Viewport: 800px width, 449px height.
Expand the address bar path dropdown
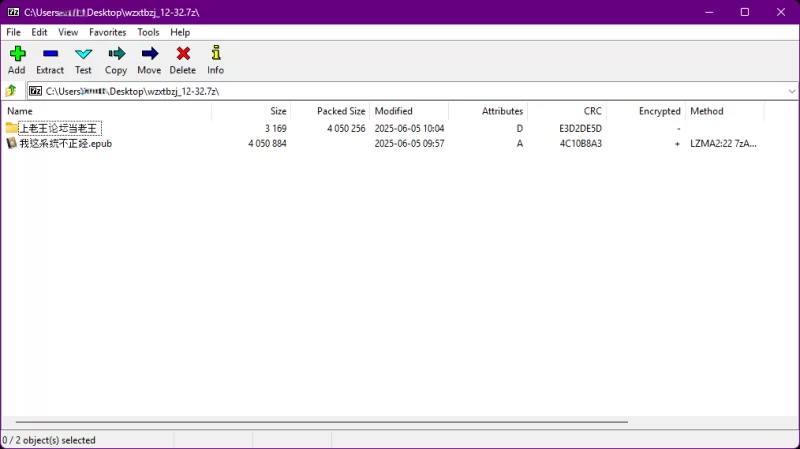791,91
